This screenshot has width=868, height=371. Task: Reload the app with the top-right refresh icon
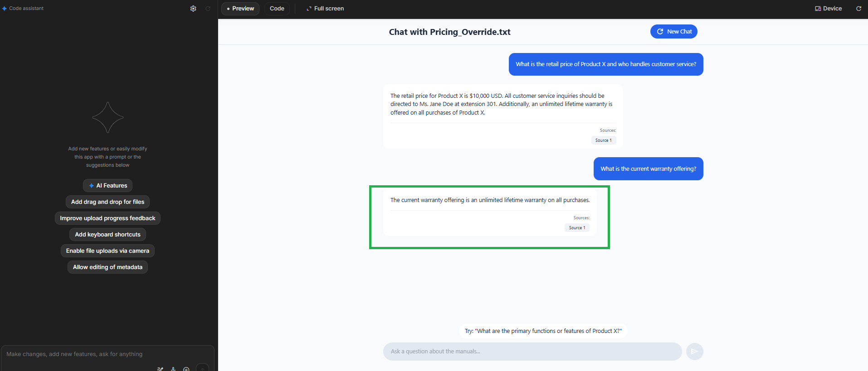(x=859, y=8)
